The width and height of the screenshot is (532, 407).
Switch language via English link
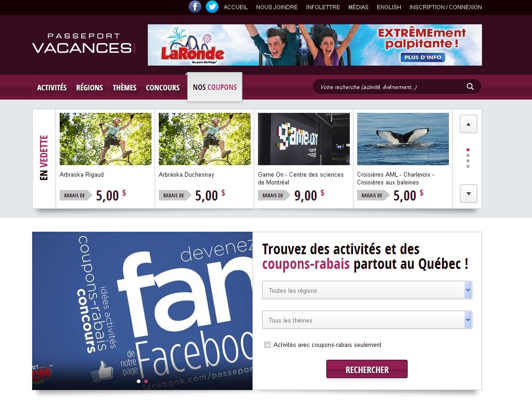tap(389, 7)
